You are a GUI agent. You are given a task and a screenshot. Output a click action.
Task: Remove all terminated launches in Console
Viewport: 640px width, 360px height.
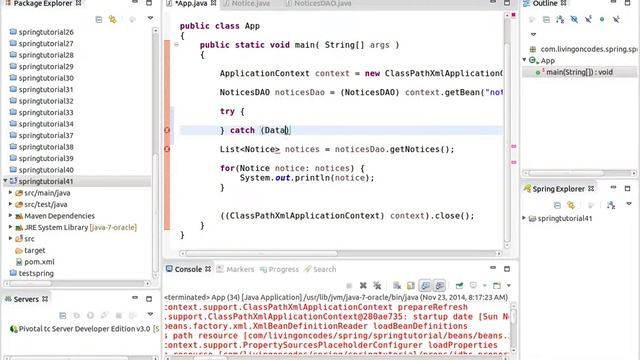coord(377,285)
